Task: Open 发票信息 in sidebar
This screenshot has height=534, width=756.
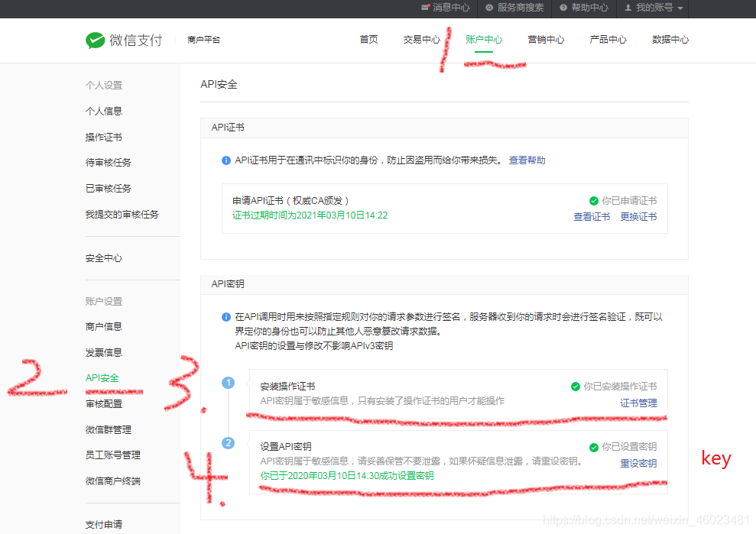Action: [x=104, y=353]
